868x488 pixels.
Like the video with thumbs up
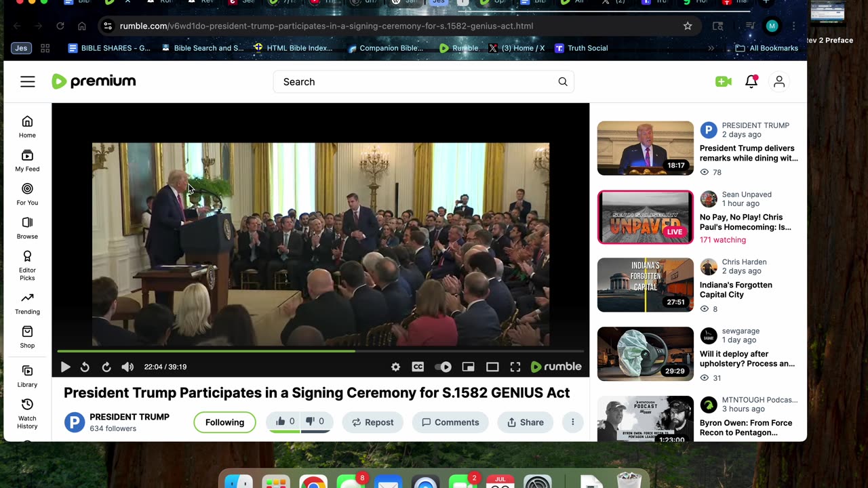tap(284, 422)
